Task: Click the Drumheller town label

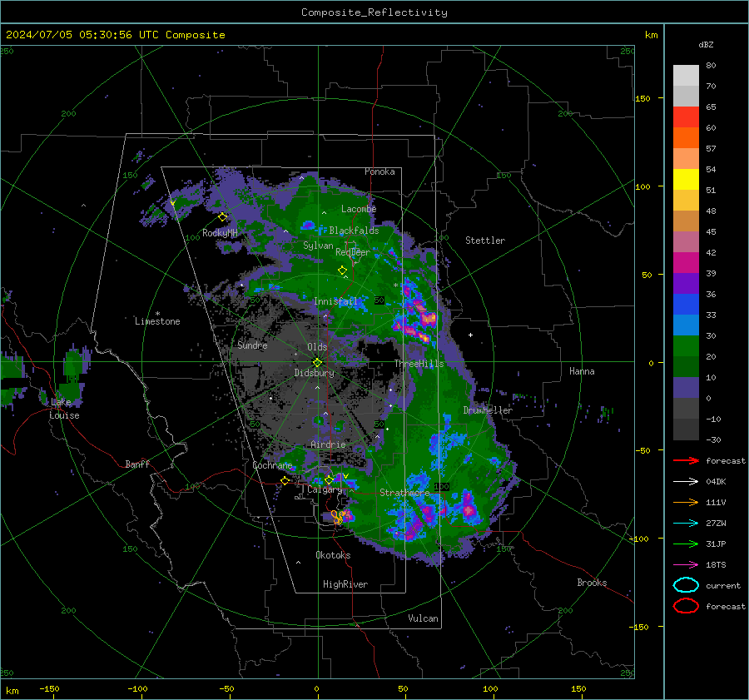Action: pos(488,410)
